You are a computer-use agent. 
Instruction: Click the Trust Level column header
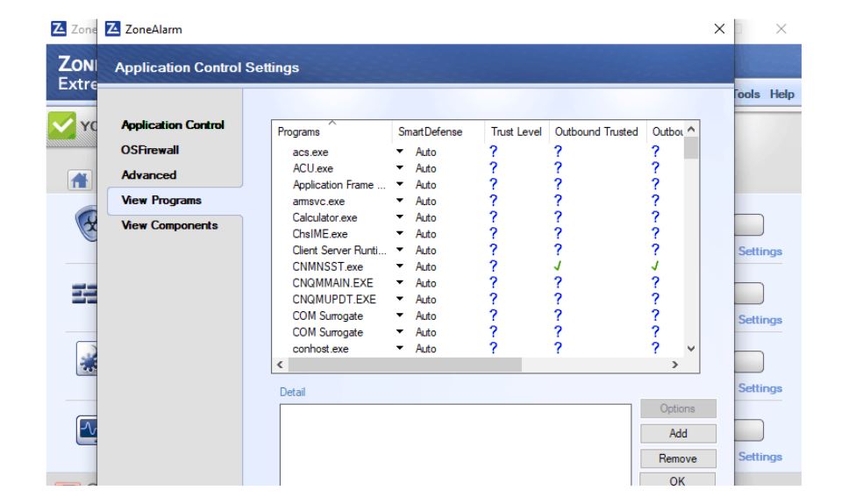(517, 131)
